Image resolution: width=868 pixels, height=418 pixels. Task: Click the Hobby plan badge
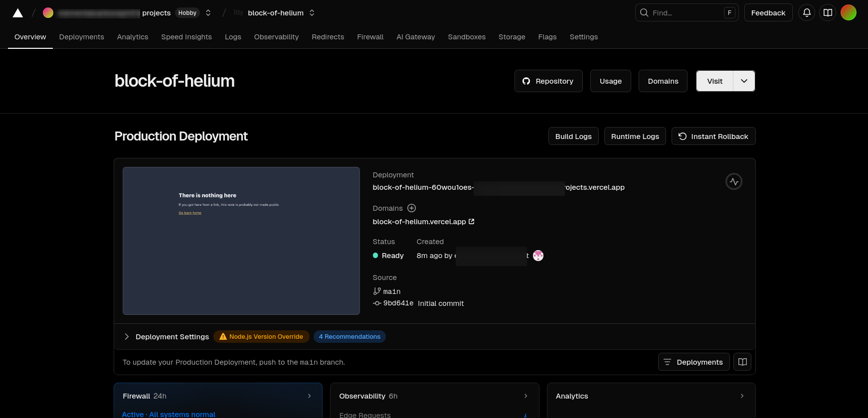coord(187,13)
